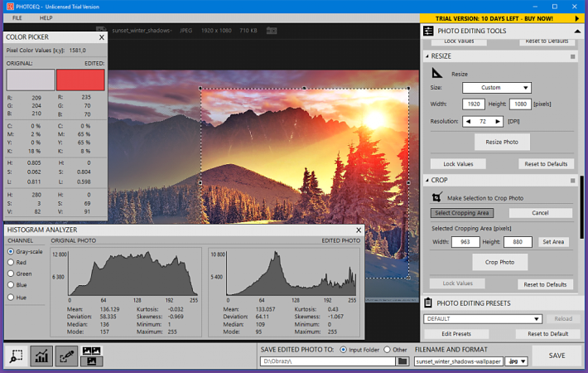This screenshot has width=588, height=373.
Task: Click the Crop Photo button
Action: [499, 262]
